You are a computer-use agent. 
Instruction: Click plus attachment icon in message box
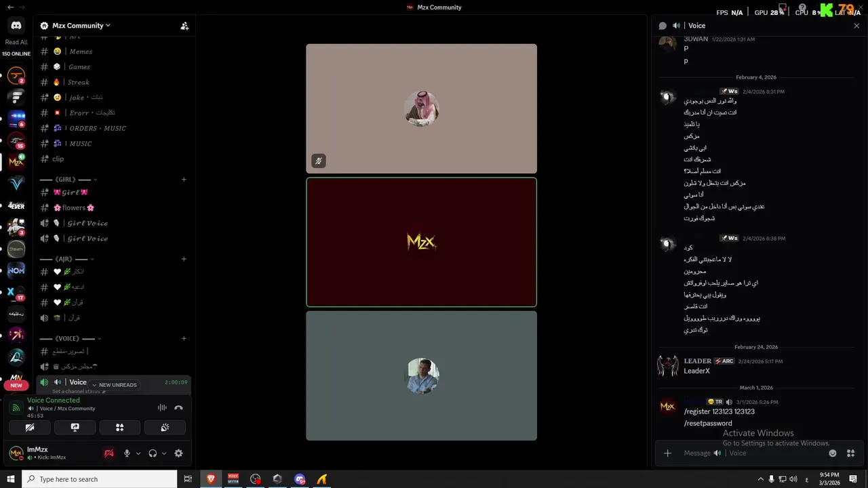click(667, 453)
